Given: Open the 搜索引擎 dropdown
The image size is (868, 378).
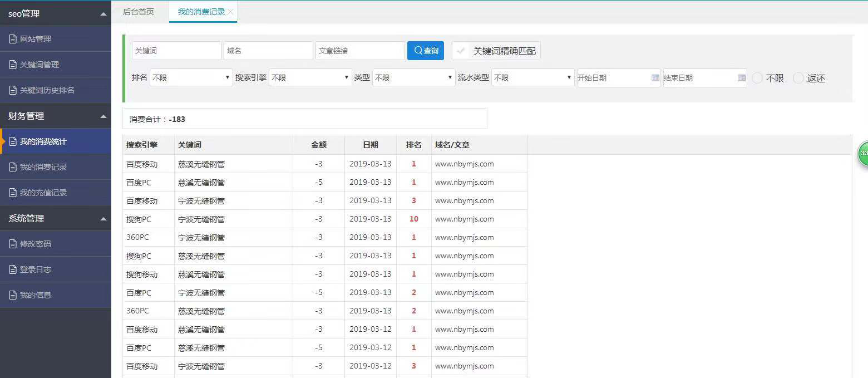Looking at the screenshot, I should (310, 78).
